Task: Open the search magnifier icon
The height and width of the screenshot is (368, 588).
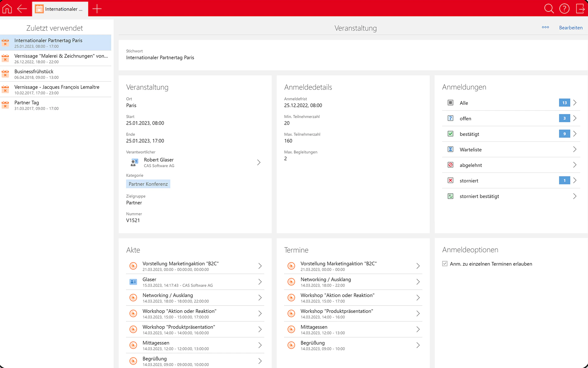Action: tap(549, 8)
